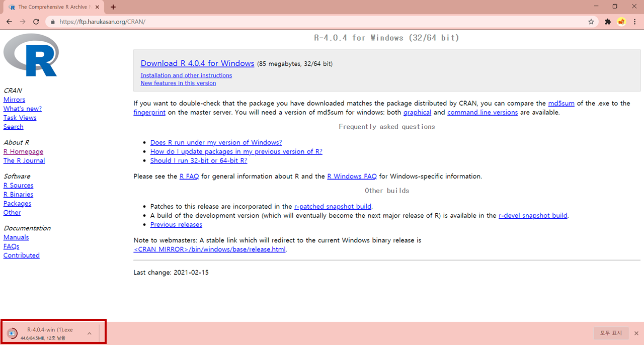Click the Frequently asked questions heading
Screen dimensions: 644x345
pos(386,127)
